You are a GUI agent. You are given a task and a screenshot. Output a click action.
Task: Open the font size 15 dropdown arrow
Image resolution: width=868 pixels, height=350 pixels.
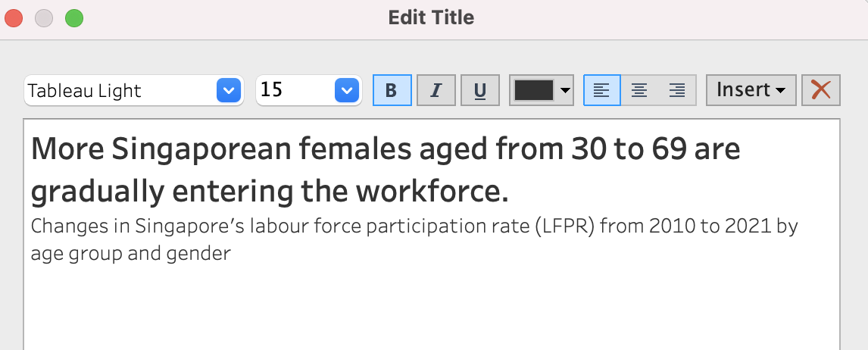346,91
